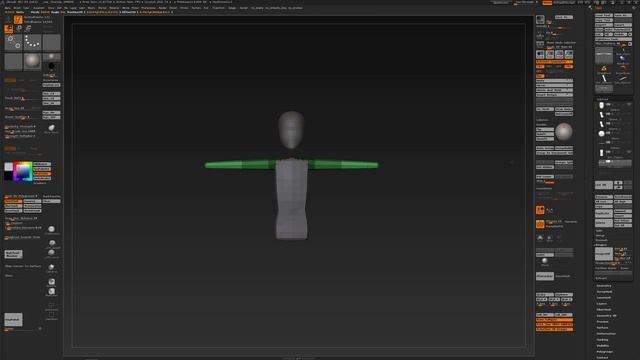Click the Delete subtool button
This screenshot has width=640, height=360.
[x=604, y=223]
